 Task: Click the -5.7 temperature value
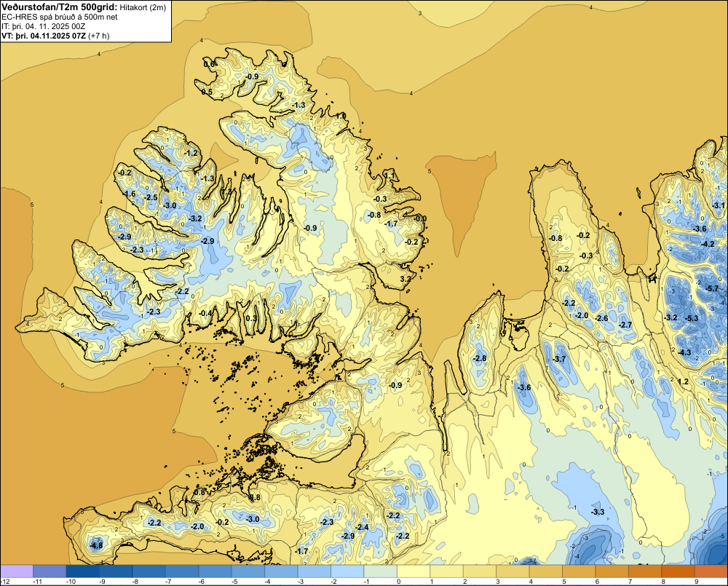(x=712, y=289)
